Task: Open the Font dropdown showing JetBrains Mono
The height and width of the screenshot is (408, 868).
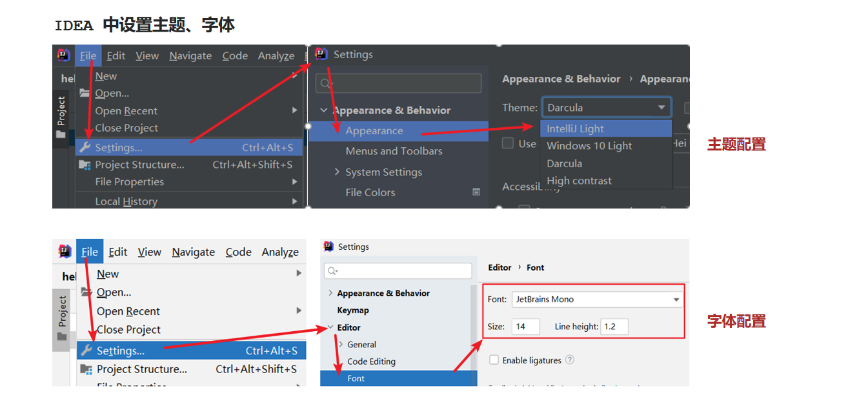Action: coord(597,300)
